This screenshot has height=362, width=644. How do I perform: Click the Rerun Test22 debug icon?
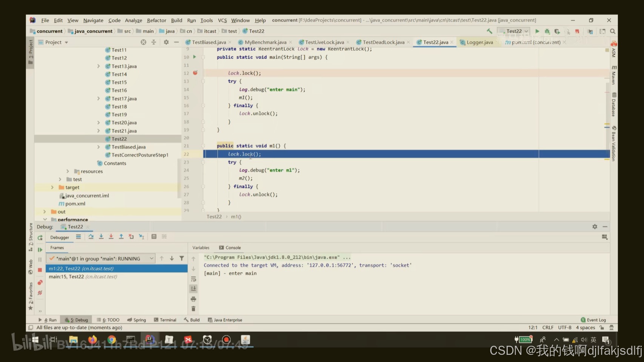tap(40, 238)
